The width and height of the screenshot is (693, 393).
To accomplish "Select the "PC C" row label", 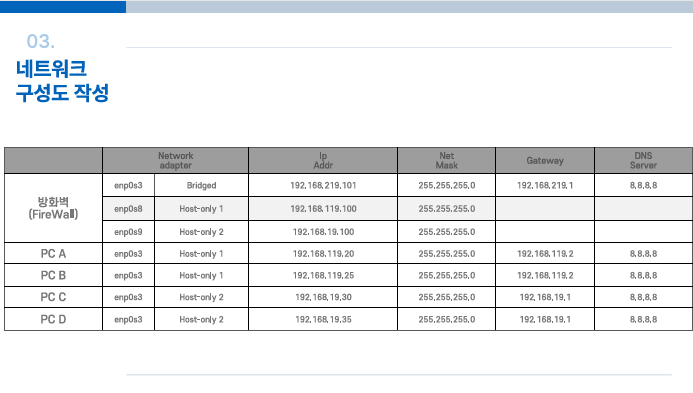I will [53, 297].
